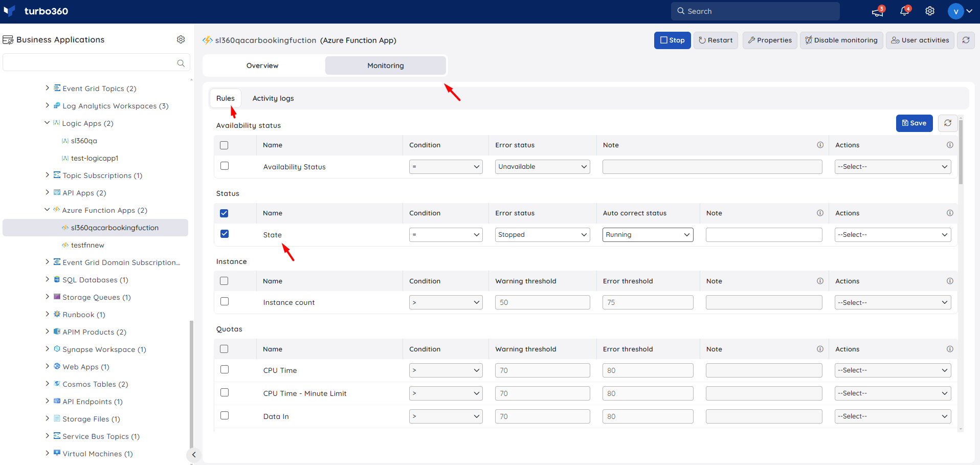Viewport: 980px width, 465px height.
Task: Click the Virtual Machines icon in tree
Action: pos(57,453)
